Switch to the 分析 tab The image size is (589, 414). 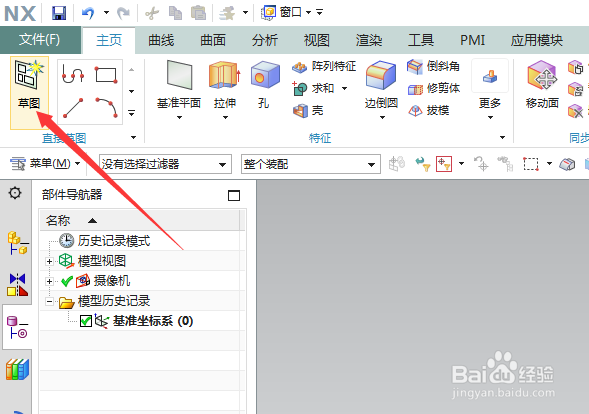tap(265, 40)
